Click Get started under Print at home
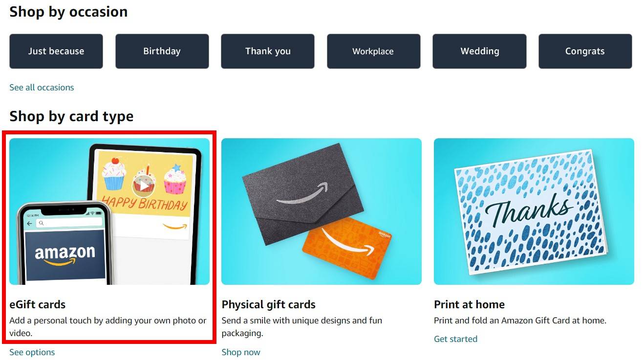The image size is (644, 362). (x=455, y=339)
